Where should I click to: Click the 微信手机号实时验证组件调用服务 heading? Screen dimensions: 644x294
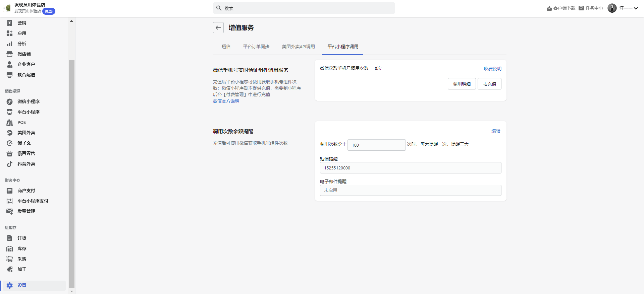[x=251, y=70]
